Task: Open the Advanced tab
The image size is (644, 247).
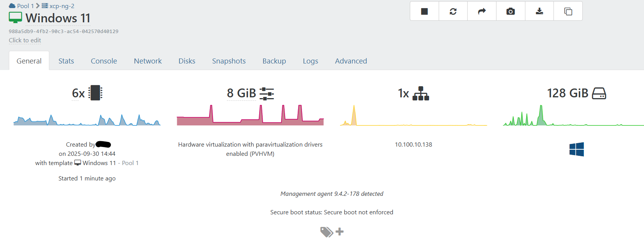Action: [x=351, y=61]
